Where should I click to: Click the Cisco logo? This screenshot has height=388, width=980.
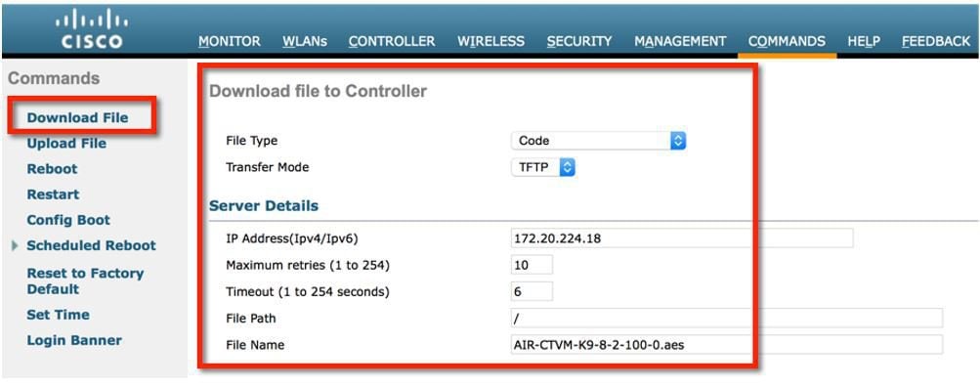tap(93, 28)
